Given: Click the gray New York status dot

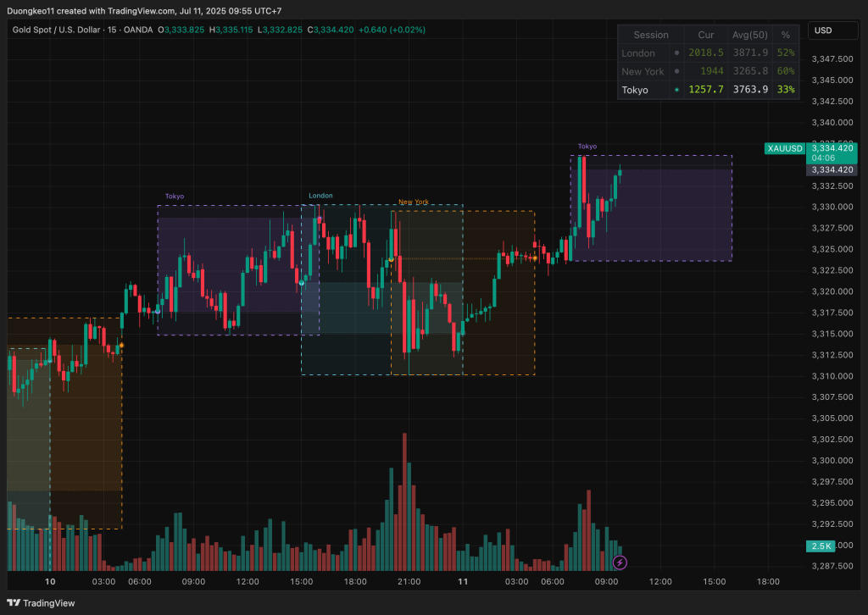Looking at the screenshot, I should (676, 72).
